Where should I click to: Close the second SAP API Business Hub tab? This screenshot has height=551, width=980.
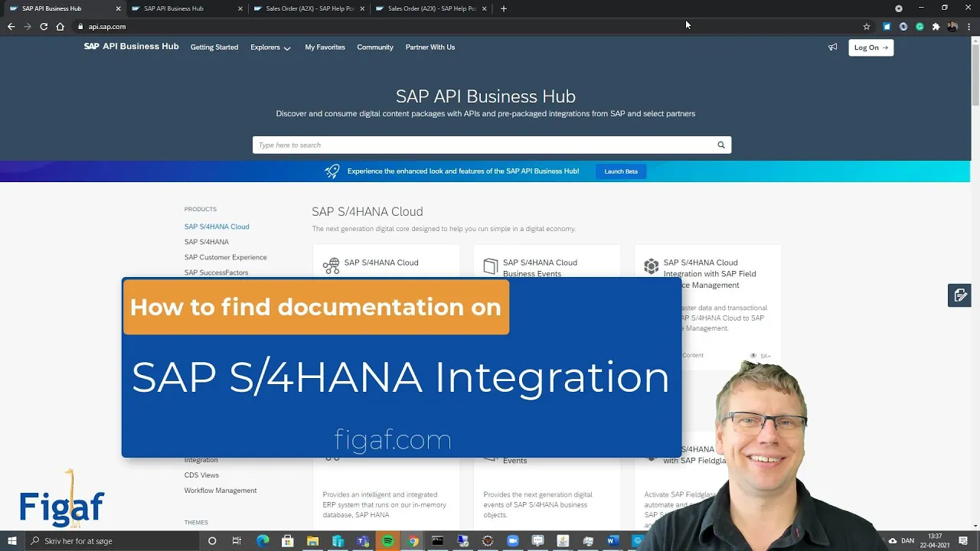240,8
